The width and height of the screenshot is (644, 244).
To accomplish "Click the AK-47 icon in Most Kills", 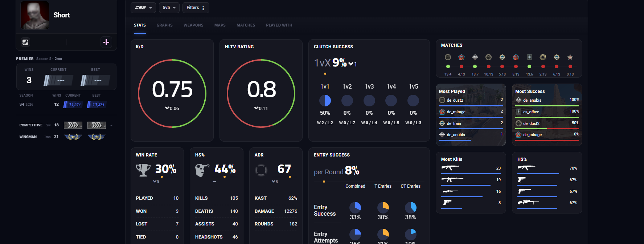I will (x=450, y=168).
